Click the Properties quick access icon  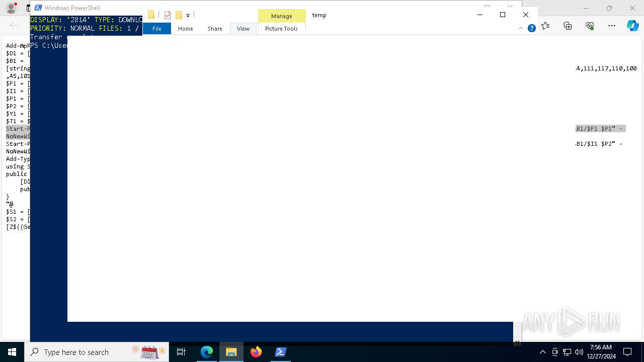(x=168, y=15)
